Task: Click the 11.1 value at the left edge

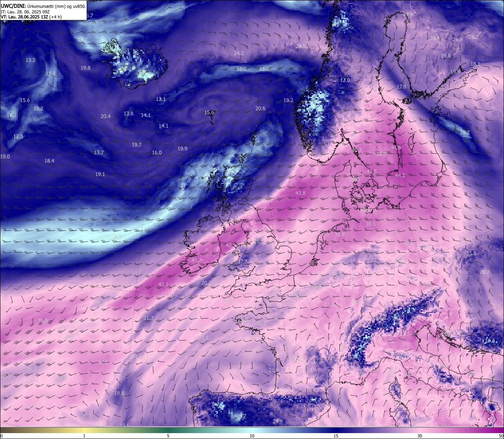Action: pos(11,115)
